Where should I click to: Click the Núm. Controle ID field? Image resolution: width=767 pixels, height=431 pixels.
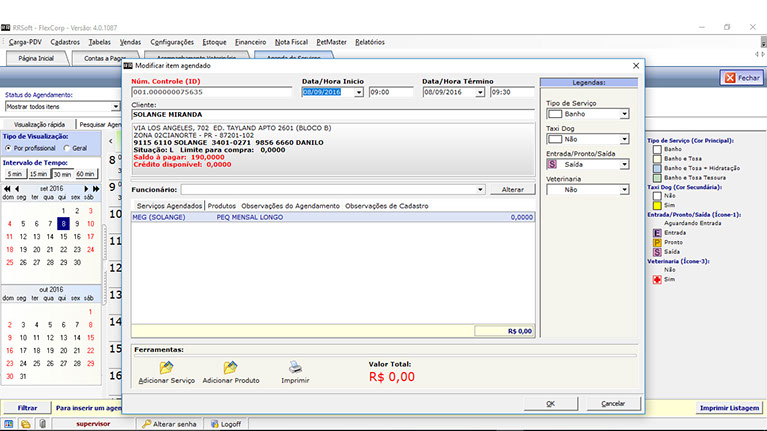coord(212,92)
